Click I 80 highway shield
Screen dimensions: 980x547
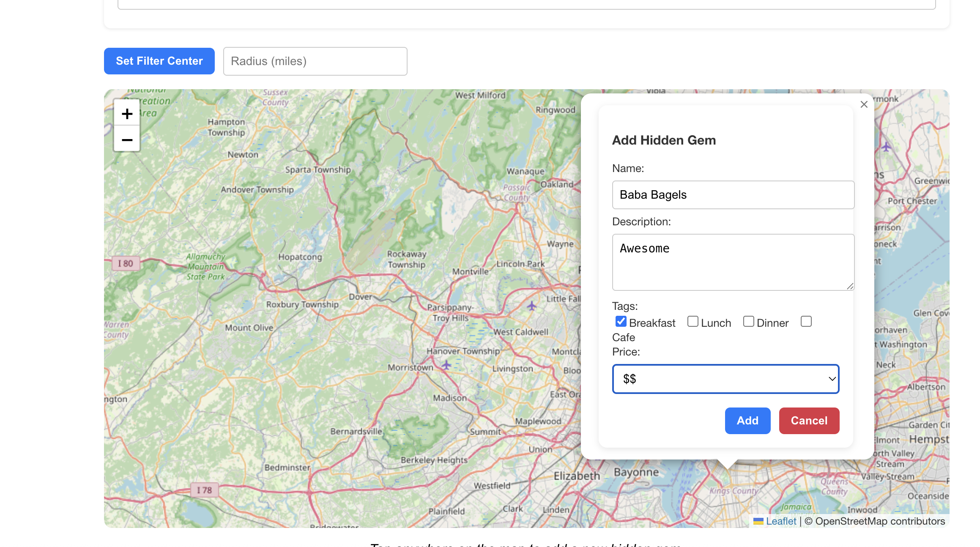click(126, 263)
